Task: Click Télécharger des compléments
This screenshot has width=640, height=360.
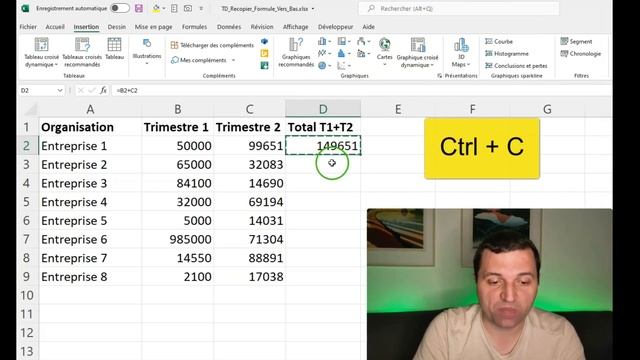Action: coord(212,45)
